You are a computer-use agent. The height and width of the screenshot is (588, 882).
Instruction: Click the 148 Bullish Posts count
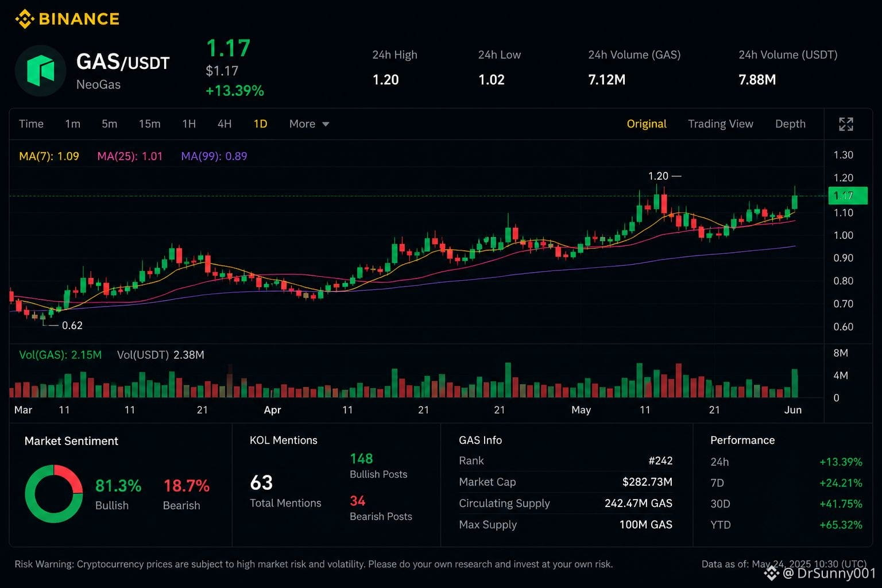(361, 459)
